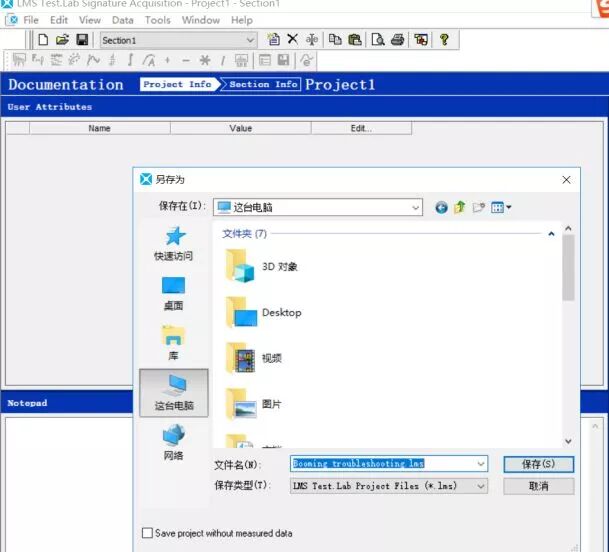Click the Print preview icon
Viewport: 609px width, 552px height.
point(378,40)
